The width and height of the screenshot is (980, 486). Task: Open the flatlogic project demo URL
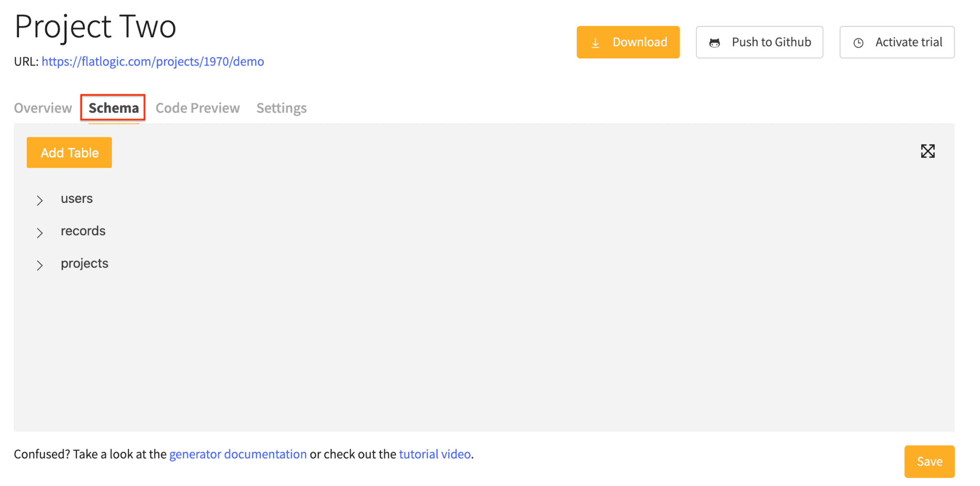153,62
